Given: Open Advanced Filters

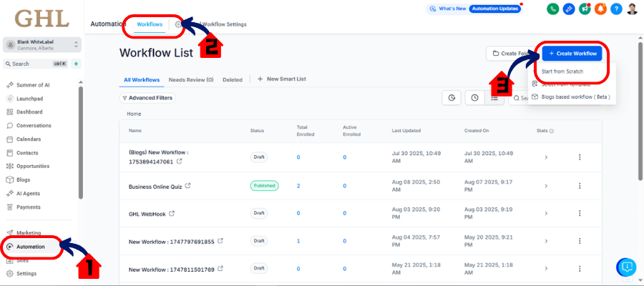Looking at the screenshot, I should coord(147,98).
